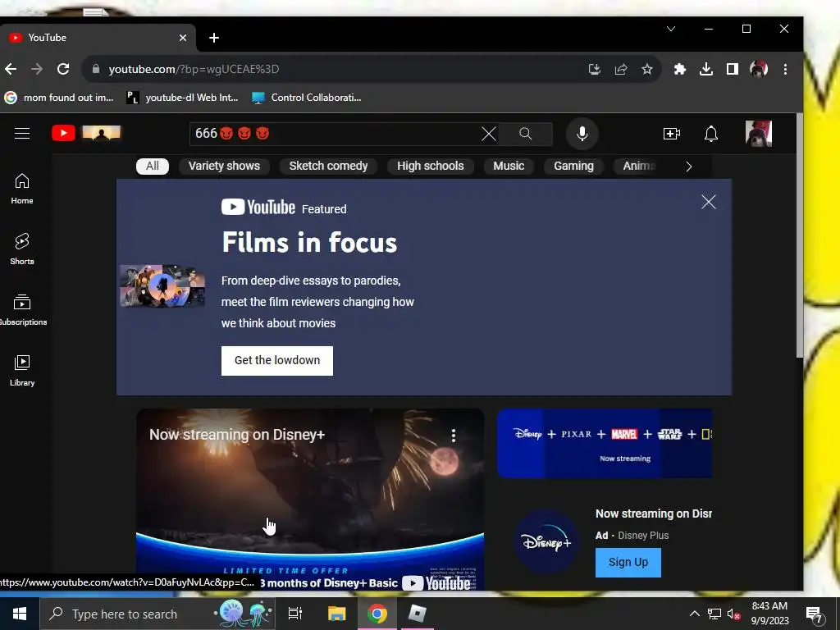Click the share page icon in address bar
The width and height of the screenshot is (840, 630).
621,69
